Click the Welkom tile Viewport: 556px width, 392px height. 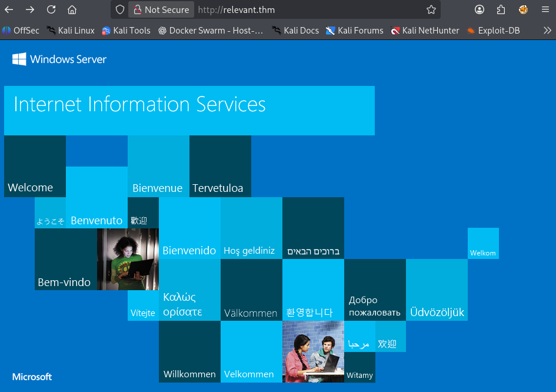[x=483, y=243]
